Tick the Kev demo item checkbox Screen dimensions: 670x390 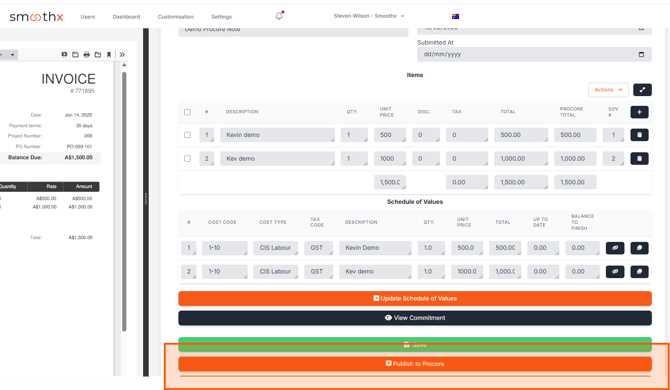(187, 158)
